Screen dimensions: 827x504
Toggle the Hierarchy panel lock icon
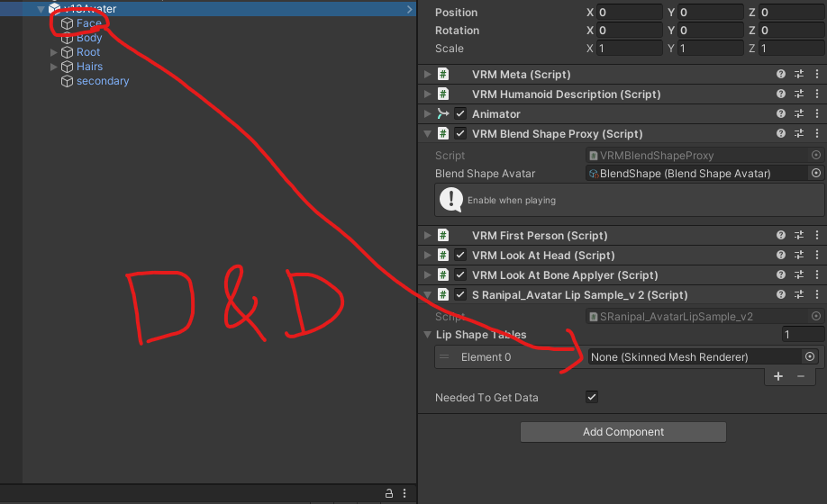[388, 493]
